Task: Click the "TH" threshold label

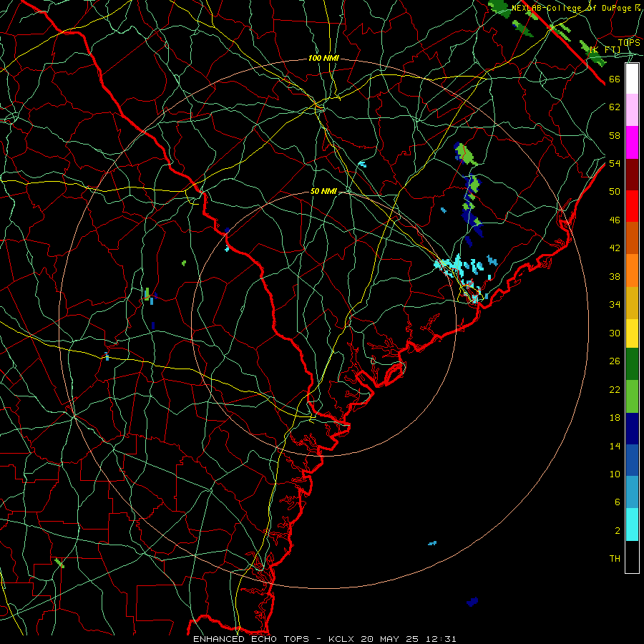Action: coord(615,559)
